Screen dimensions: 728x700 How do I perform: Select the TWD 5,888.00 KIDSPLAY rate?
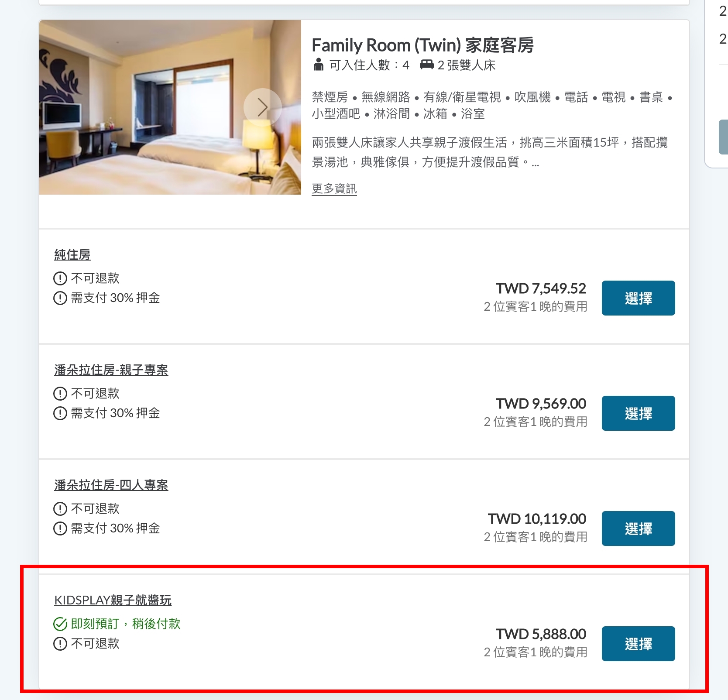[639, 644]
